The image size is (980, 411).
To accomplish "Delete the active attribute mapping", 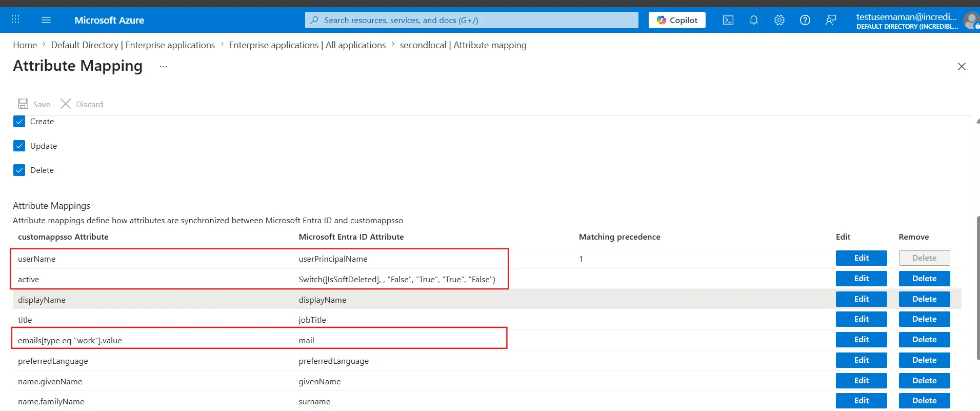I will [x=924, y=279].
